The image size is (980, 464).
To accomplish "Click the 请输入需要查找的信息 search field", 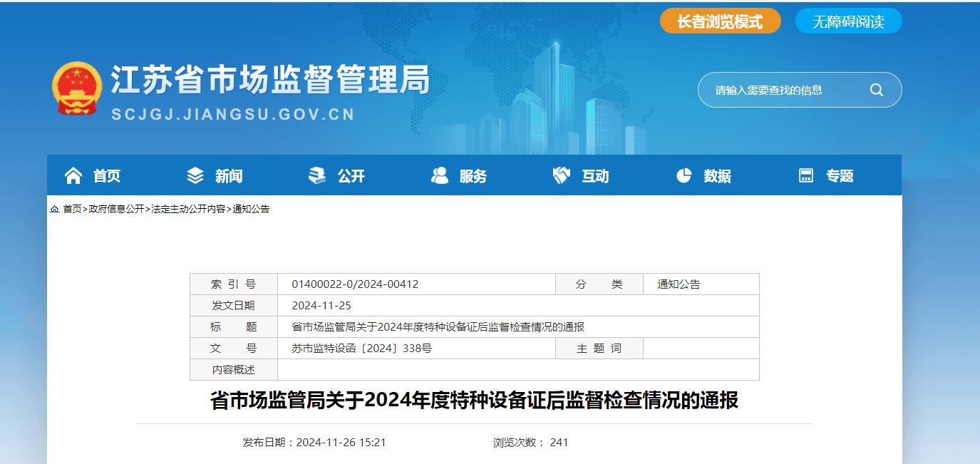I will click(x=784, y=90).
